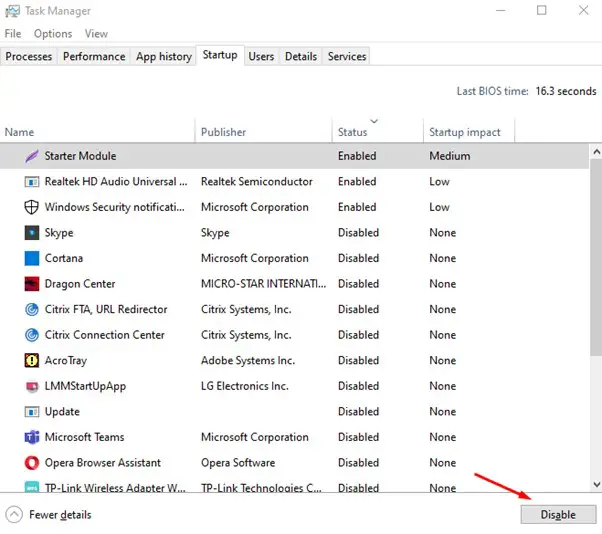Select the AcroTray name entry
The width and height of the screenshot is (602, 534).
point(66,360)
